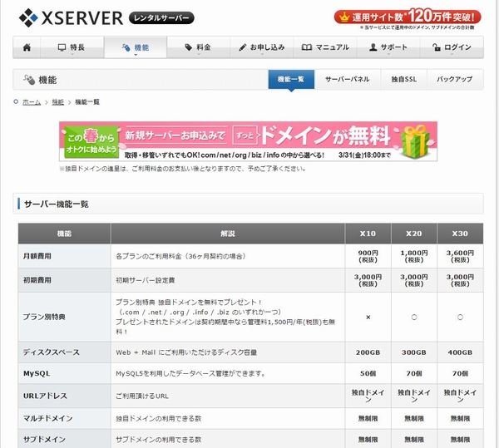
Task: Click the MySQL row label
Action: pos(37,373)
